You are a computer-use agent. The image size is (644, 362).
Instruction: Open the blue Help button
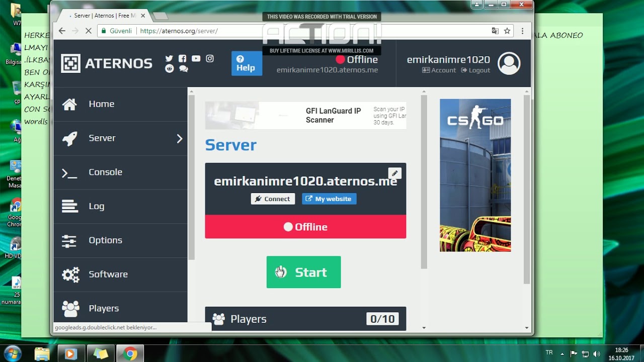click(x=247, y=63)
